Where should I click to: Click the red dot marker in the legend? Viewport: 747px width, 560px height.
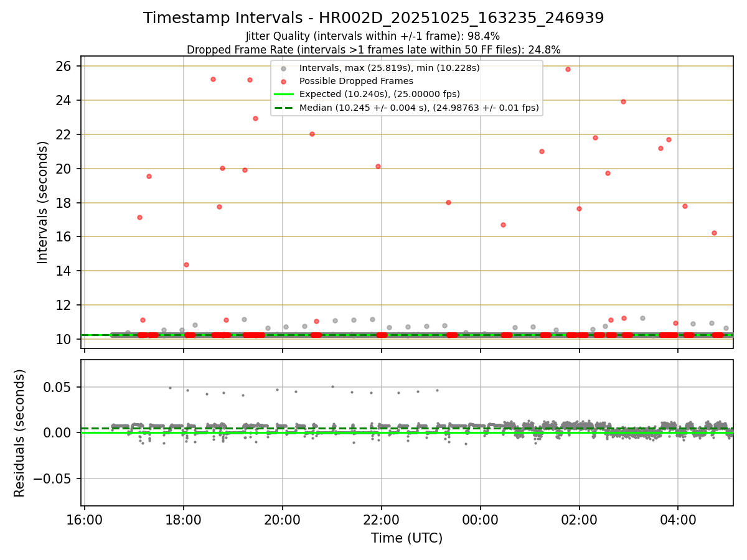coord(283,82)
